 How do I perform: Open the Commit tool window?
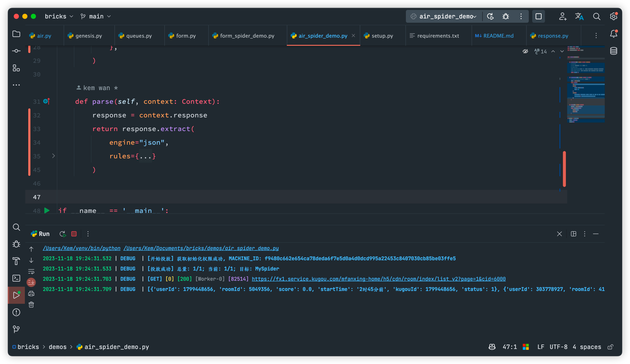[x=16, y=51]
